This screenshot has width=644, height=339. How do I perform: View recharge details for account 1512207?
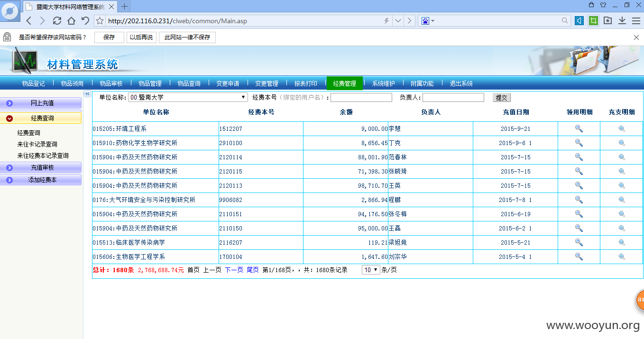(x=622, y=128)
